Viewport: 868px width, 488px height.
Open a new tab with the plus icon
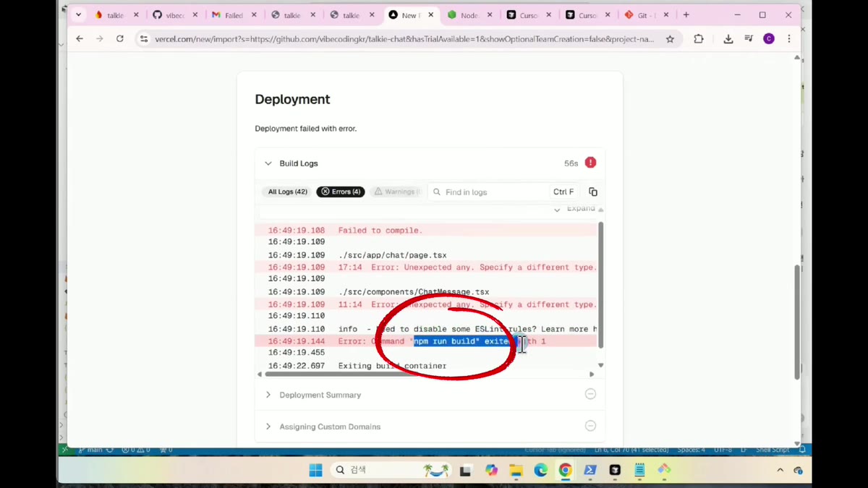click(686, 14)
